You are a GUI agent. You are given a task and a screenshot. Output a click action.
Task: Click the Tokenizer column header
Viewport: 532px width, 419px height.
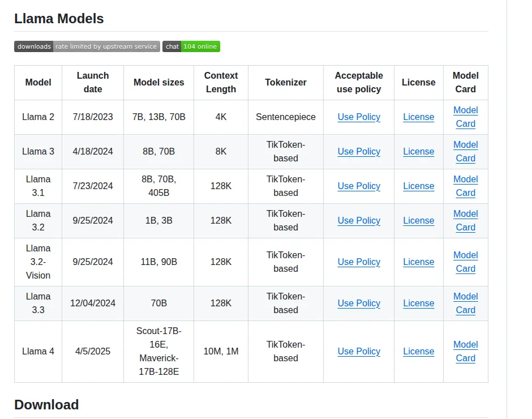286,83
